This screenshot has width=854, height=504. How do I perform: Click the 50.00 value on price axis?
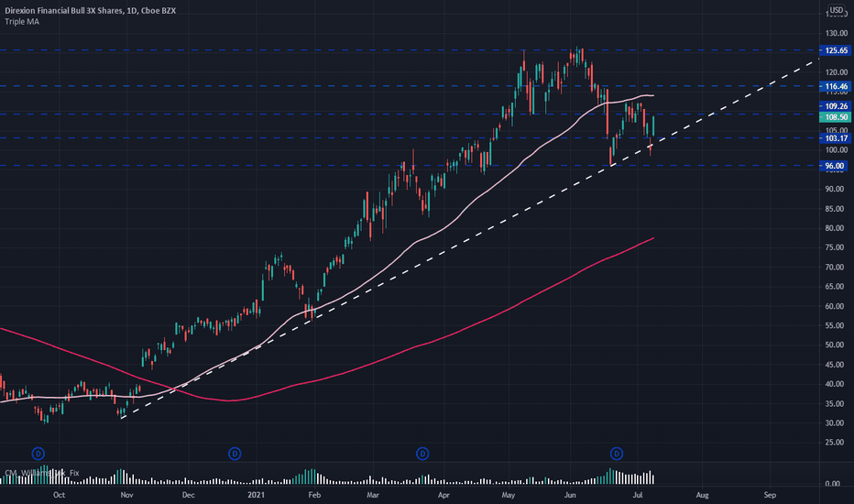tap(837, 345)
